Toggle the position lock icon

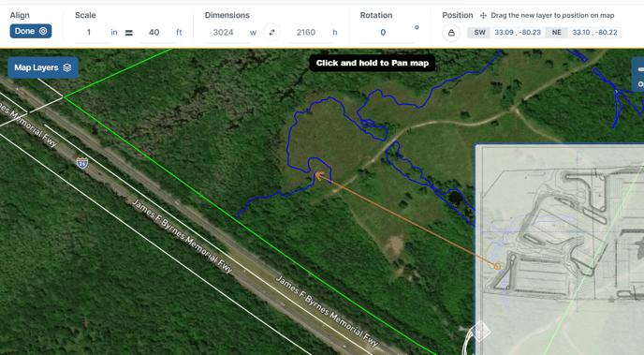click(451, 33)
